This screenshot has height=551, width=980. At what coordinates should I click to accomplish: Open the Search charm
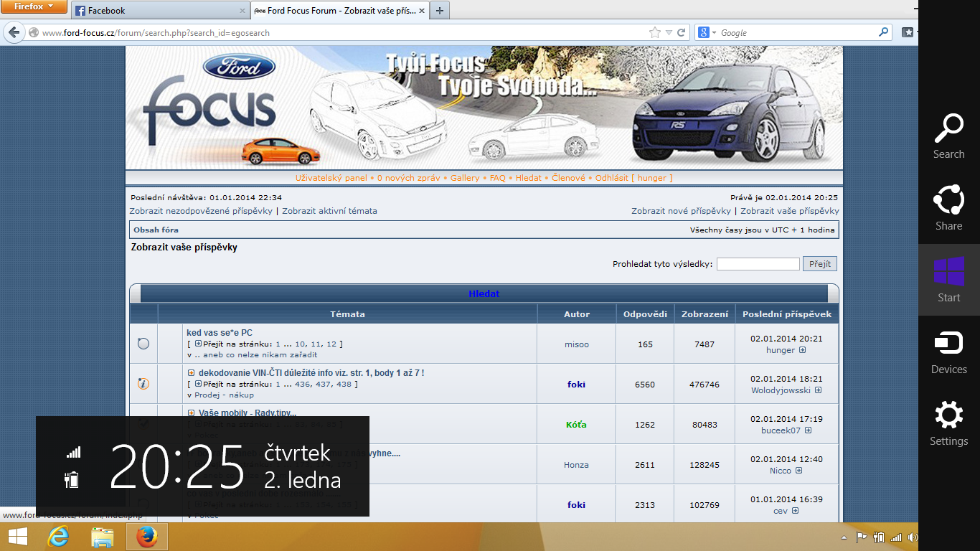tap(948, 136)
